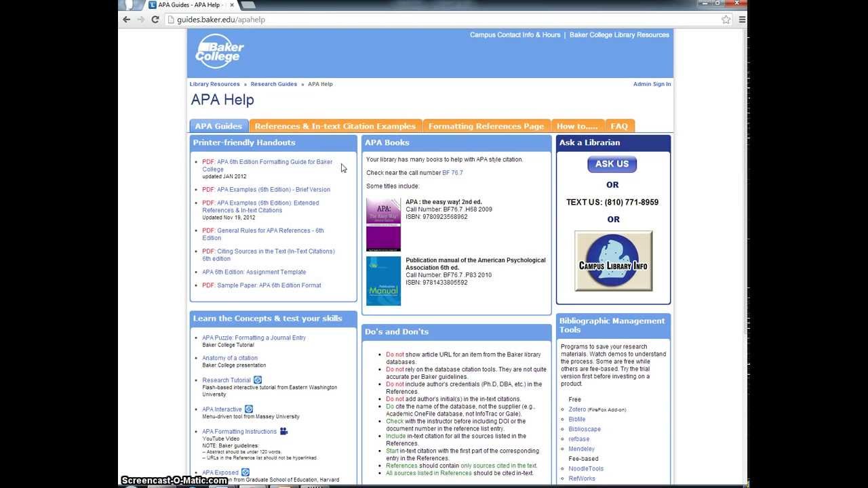Viewport: 868px width, 488px height.
Task: Open the APA Interactive link
Action: click(222, 409)
